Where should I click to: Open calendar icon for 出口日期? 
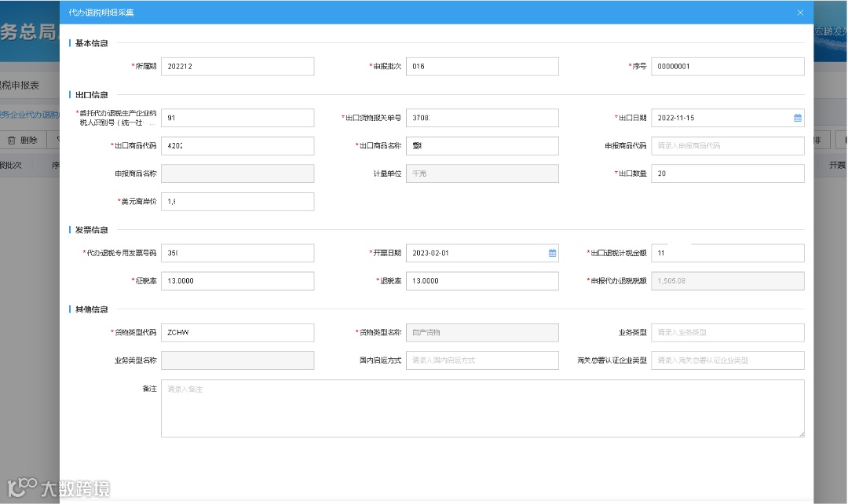click(x=797, y=118)
